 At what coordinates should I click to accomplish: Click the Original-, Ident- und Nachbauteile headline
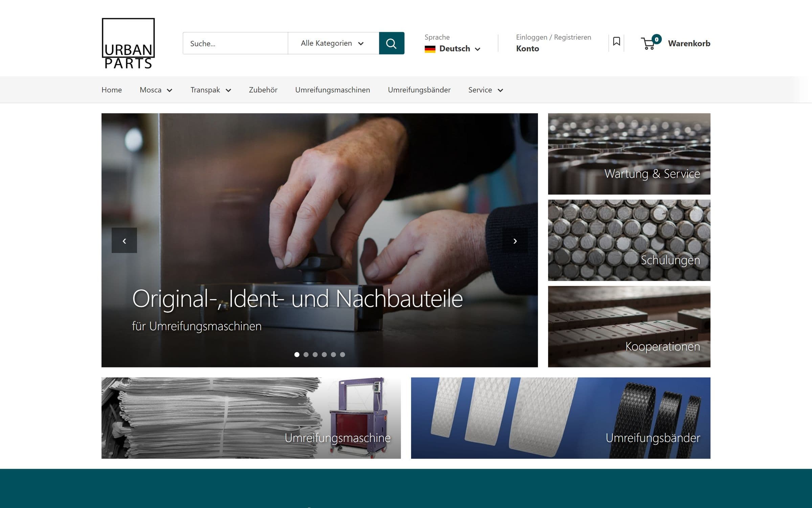click(x=297, y=299)
